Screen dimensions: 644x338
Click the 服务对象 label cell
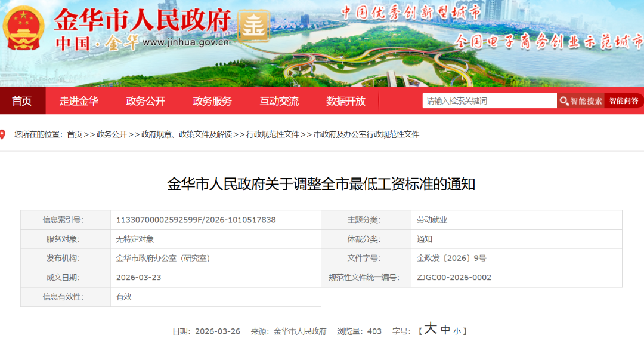[66, 239]
